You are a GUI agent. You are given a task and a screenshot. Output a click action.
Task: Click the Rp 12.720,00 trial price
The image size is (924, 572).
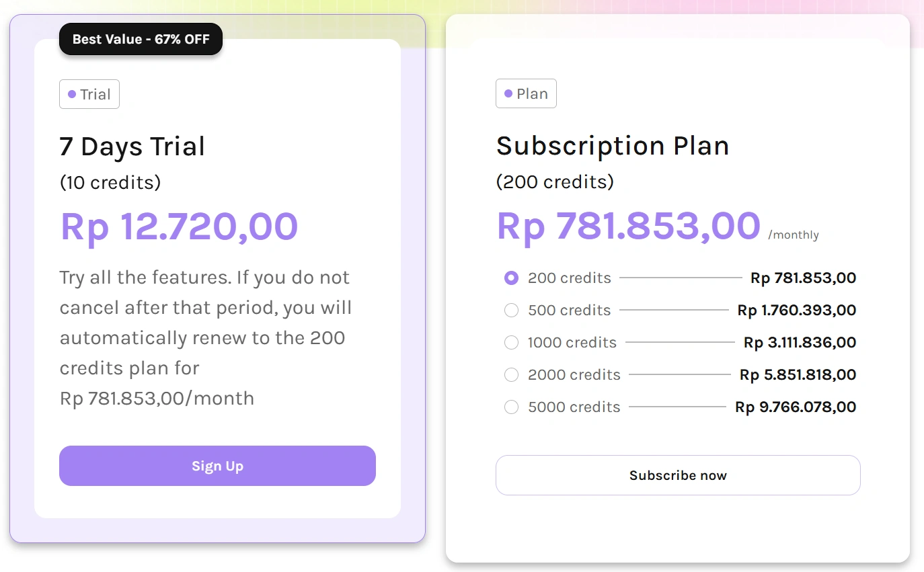point(179,227)
